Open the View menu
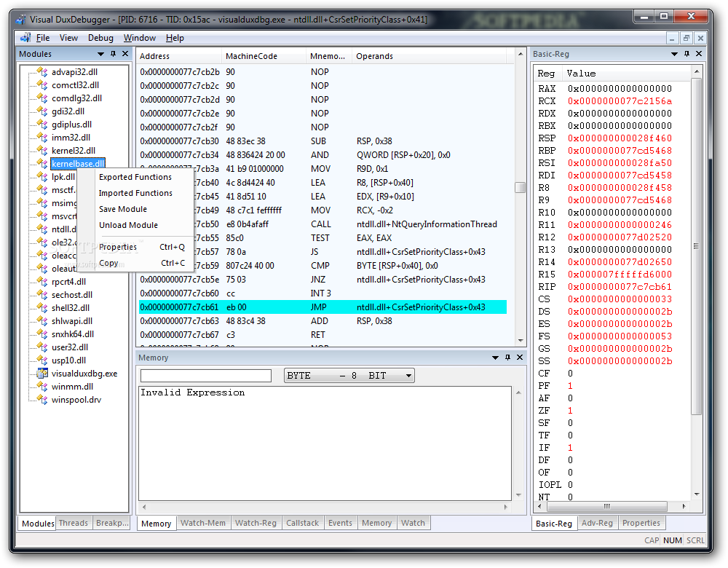728x568 pixels. 68,38
